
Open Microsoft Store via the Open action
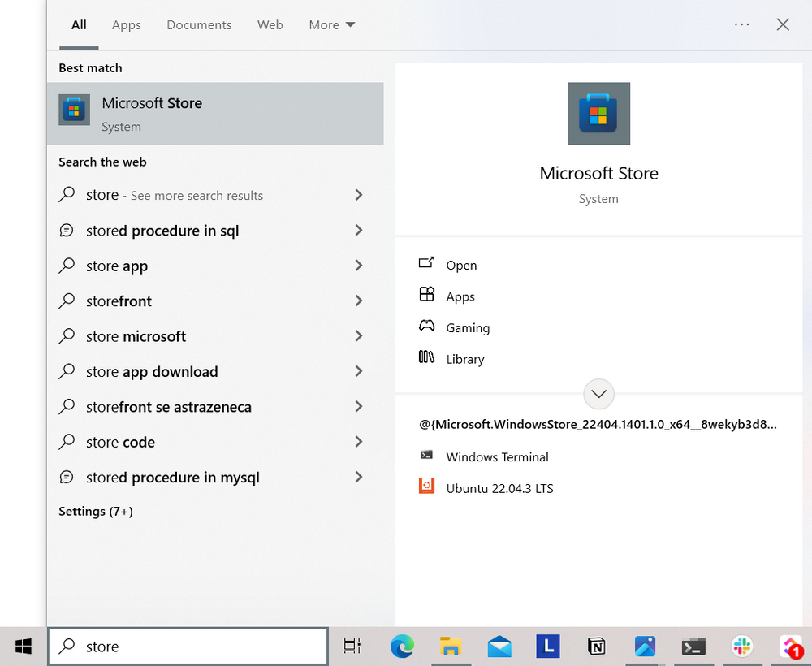point(461,265)
